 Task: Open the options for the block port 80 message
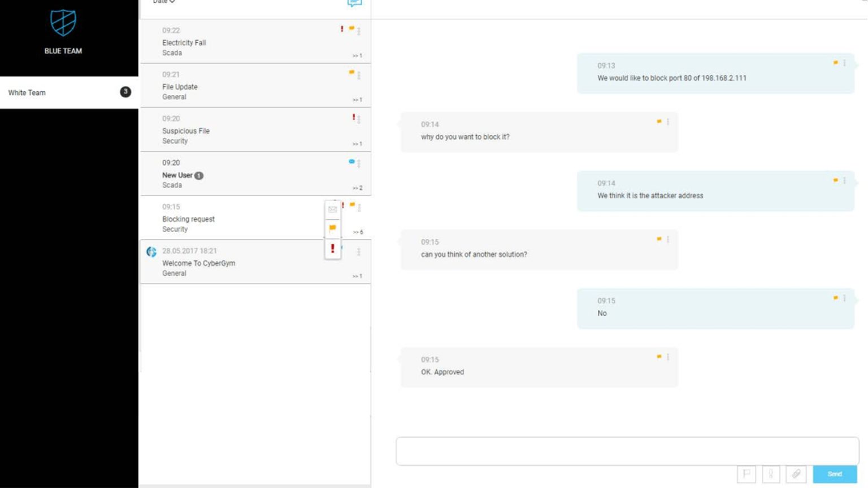coord(844,63)
